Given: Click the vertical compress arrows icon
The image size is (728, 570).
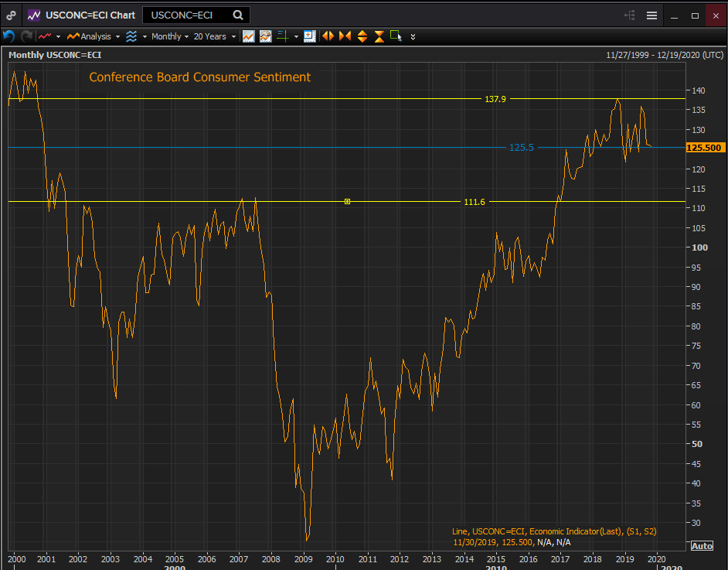Looking at the screenshot, I should point(379,36).
